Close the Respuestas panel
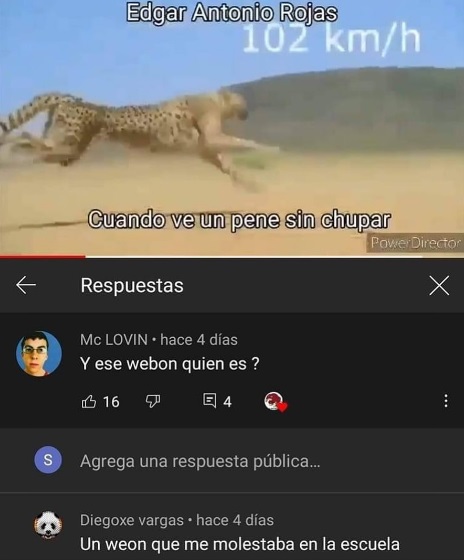 click(x=439, y=285)
